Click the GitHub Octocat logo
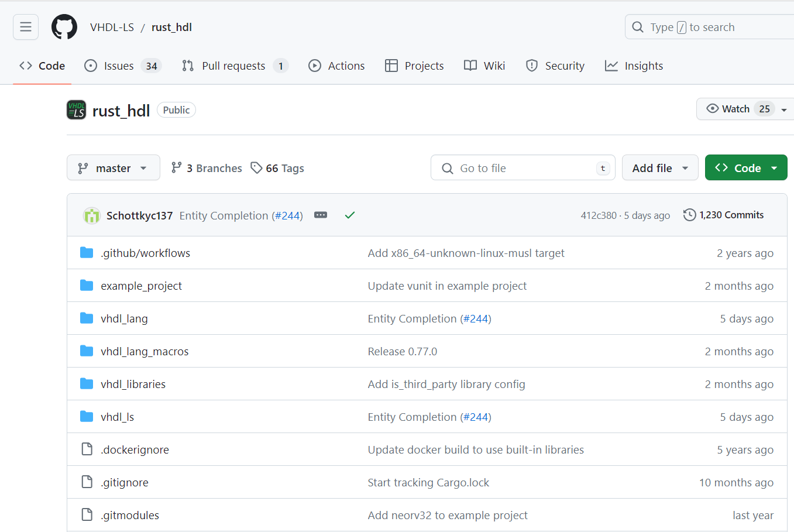The height and width of the screenshot is (532, 794). [64, 27]
